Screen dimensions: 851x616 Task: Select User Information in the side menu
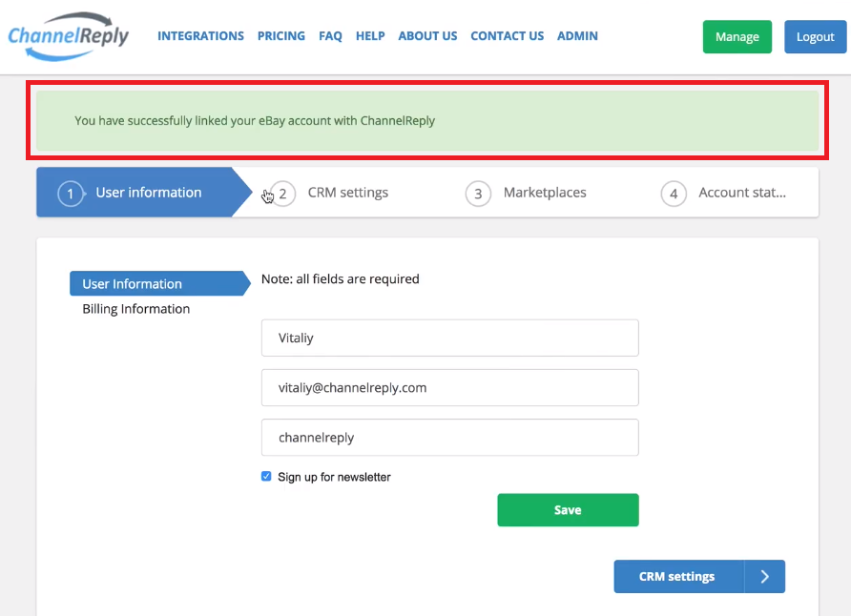(x=160, y=283)
